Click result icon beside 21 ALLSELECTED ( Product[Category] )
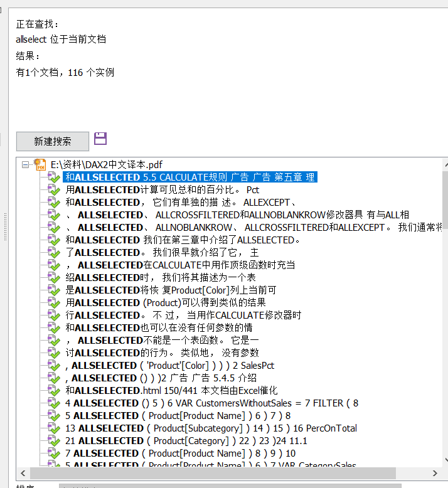 click(54, 441)
